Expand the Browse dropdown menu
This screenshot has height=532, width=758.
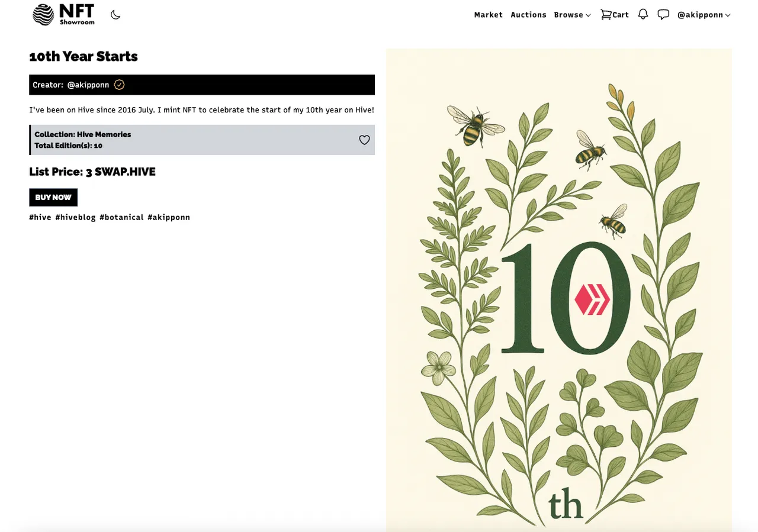(572, 15)
